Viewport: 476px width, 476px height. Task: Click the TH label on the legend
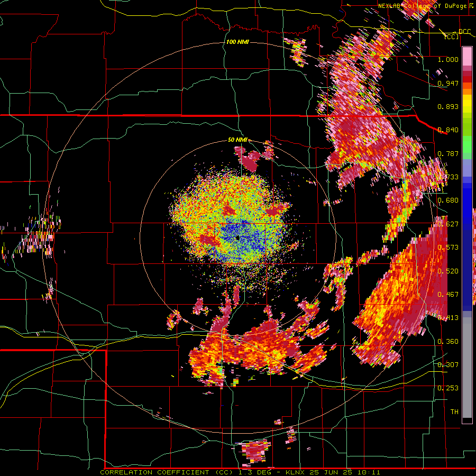tap(454, 412)
